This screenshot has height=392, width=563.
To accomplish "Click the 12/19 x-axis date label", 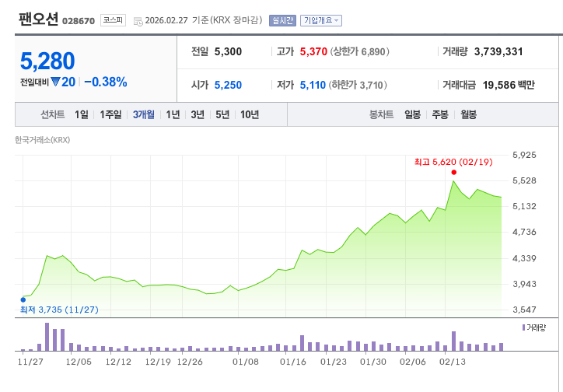I will [158, 362].
